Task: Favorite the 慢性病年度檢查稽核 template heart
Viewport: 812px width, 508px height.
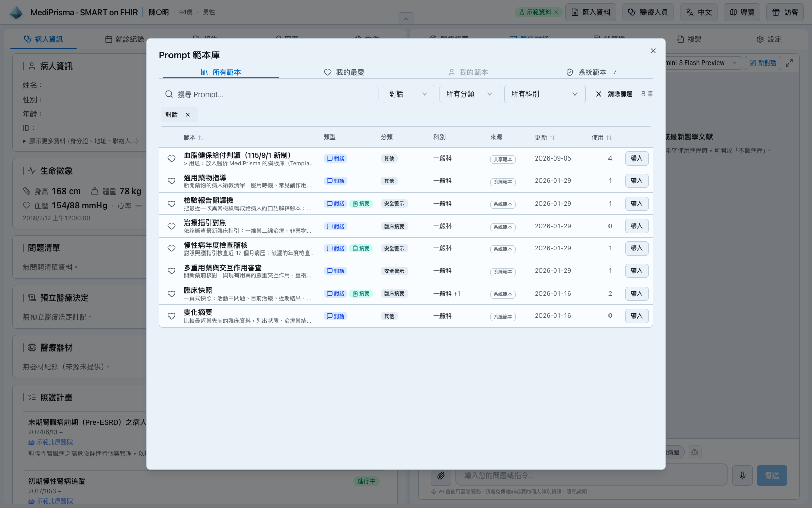Action: click(x=172, y=248)
